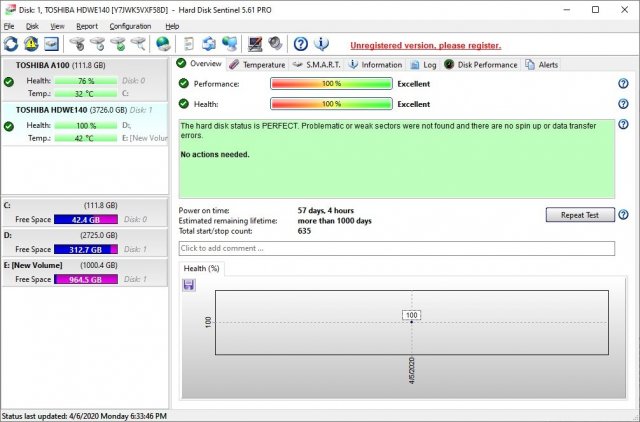Screen dimensions: 640x422
Task: Save the health graph with the disk icon
Action: 189,285
